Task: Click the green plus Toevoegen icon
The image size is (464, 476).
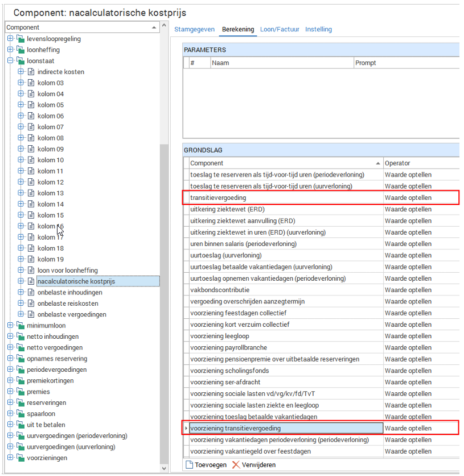Action: tap(190, 465)
